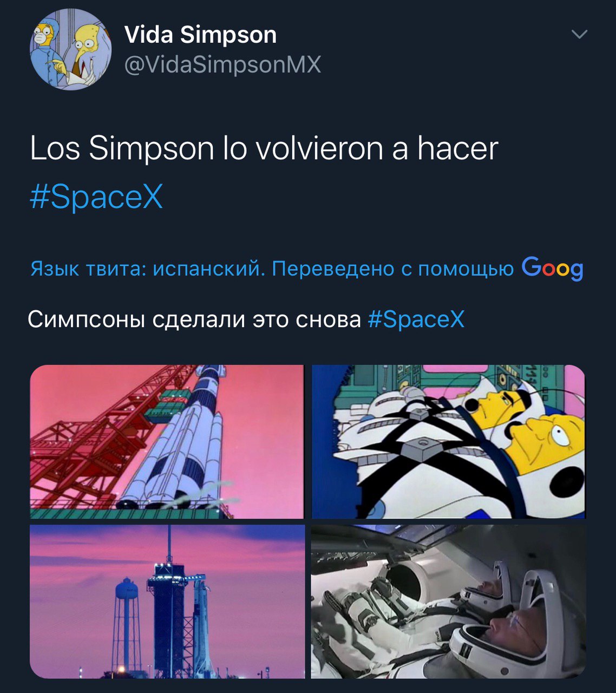
Task: Open the #SpaceX hashtag in Russian translation
Action: pos(416,319)
